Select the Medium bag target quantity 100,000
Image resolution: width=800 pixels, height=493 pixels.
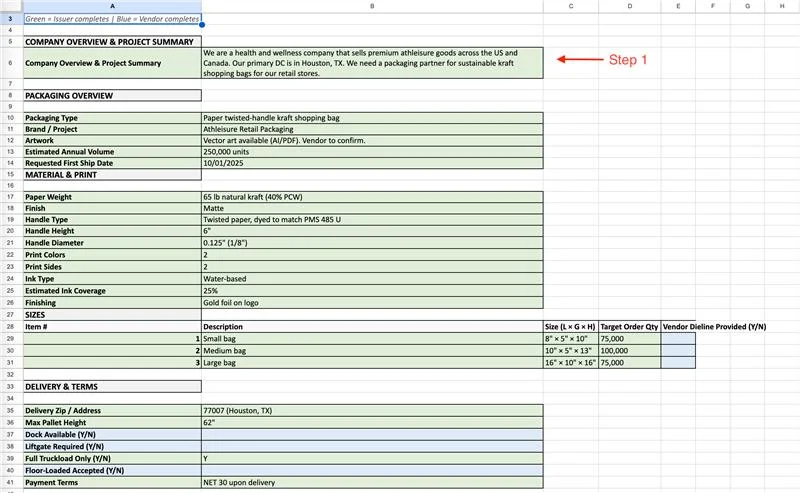630,351
